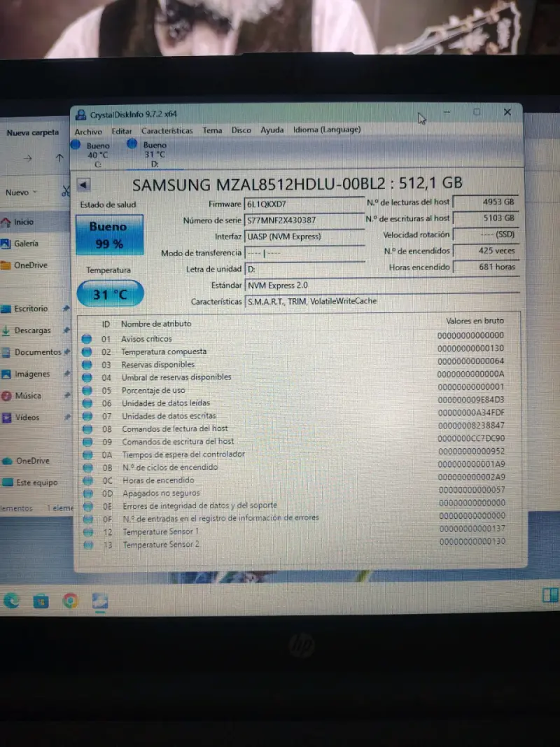Open Escritorio in File Explorer sidebar
This screenshot has width=560, height=747.
click(x=31, y=309)
